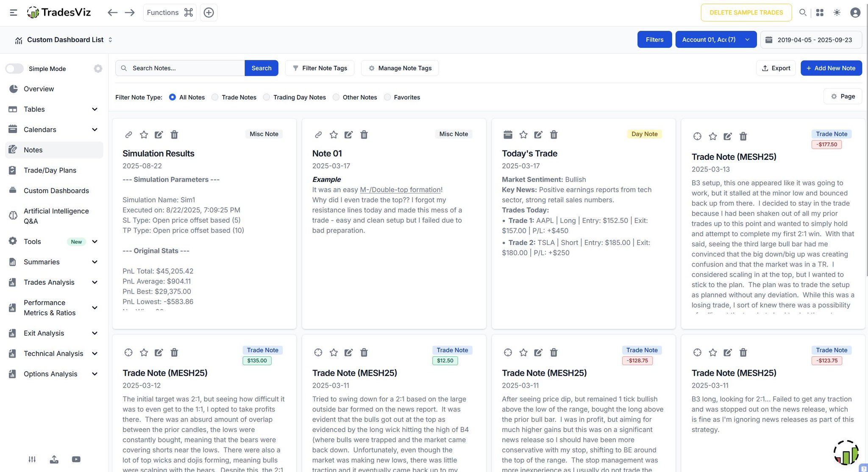
Task: Click the Filter Note Tags button
Action: (320, 68)
